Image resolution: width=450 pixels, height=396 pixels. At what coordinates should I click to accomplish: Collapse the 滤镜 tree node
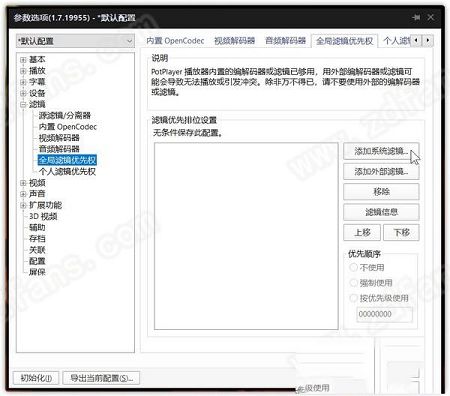(23, 104)
